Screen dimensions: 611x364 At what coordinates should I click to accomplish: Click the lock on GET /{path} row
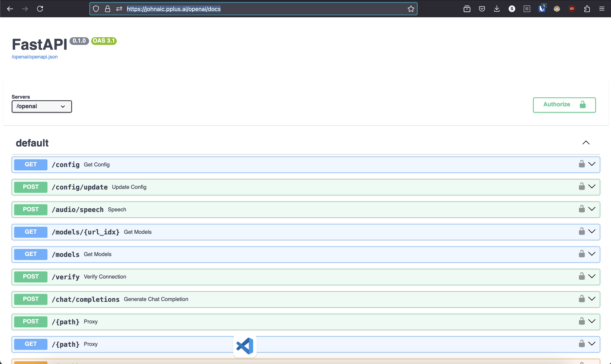[582, 343]
